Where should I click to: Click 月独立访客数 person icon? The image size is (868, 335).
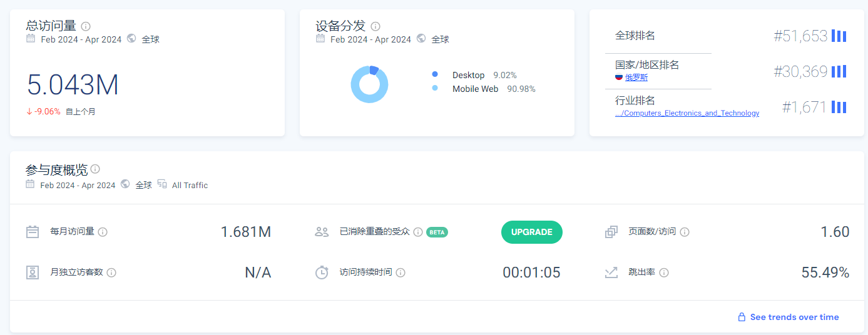[33, 272]
